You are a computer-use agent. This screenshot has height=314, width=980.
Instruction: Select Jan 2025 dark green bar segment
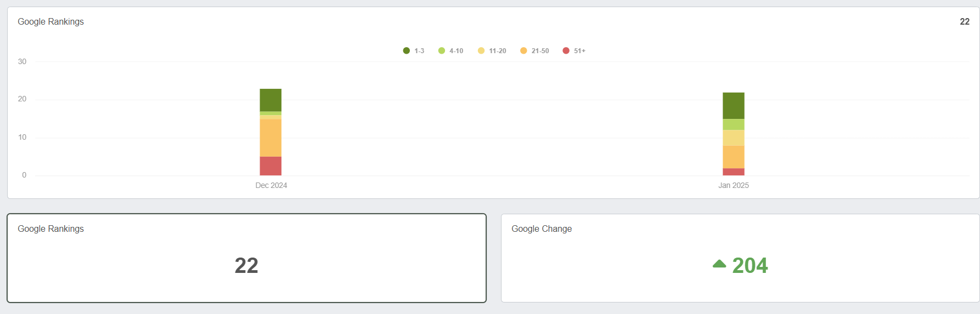[734, 106]
